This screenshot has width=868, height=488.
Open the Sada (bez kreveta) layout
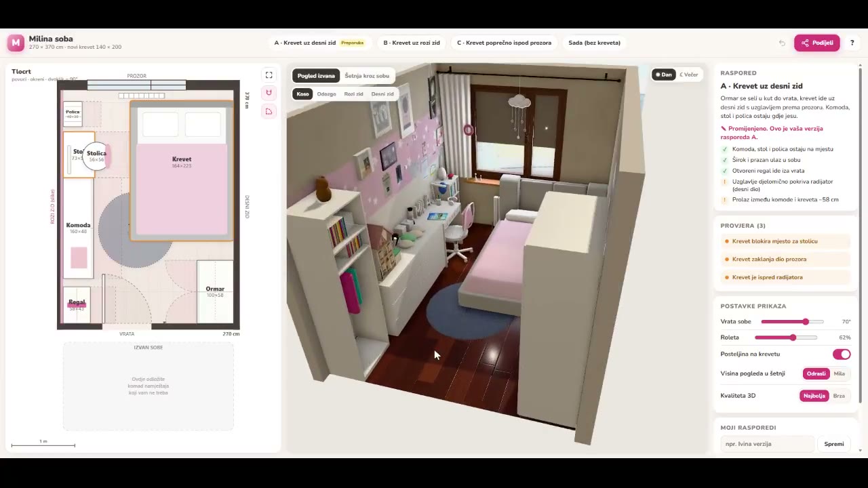[595, 43]
